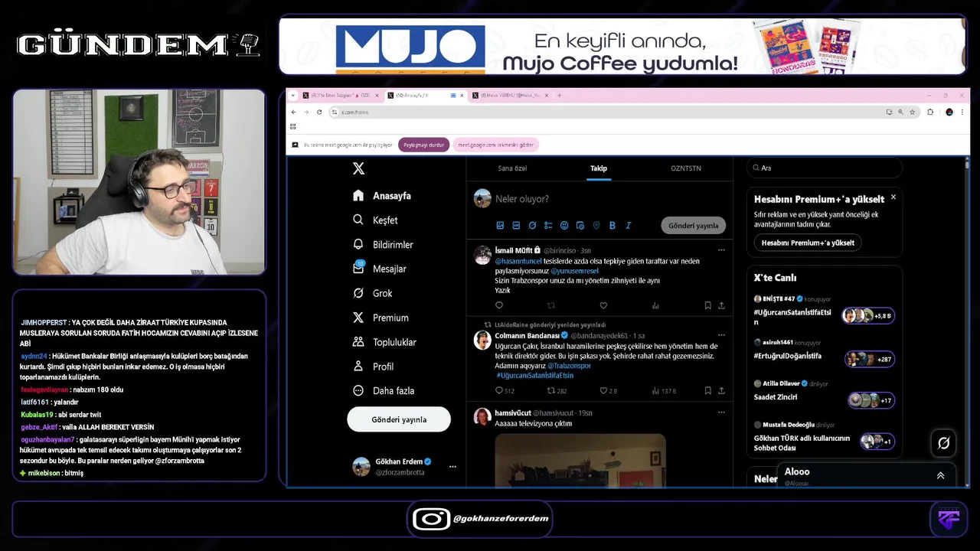Screen dimensions: 980x551
Task: Schedule the post from composer toolbar
Action: click(580, 225)
